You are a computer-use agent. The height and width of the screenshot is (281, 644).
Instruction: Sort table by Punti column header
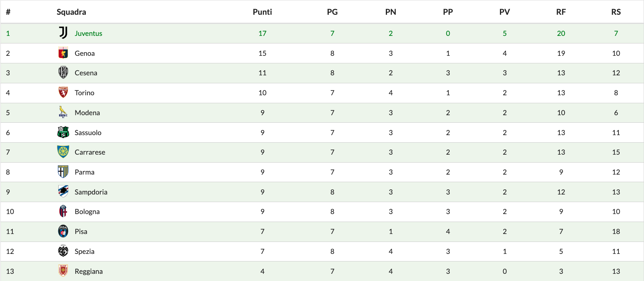tap(262, 12)
